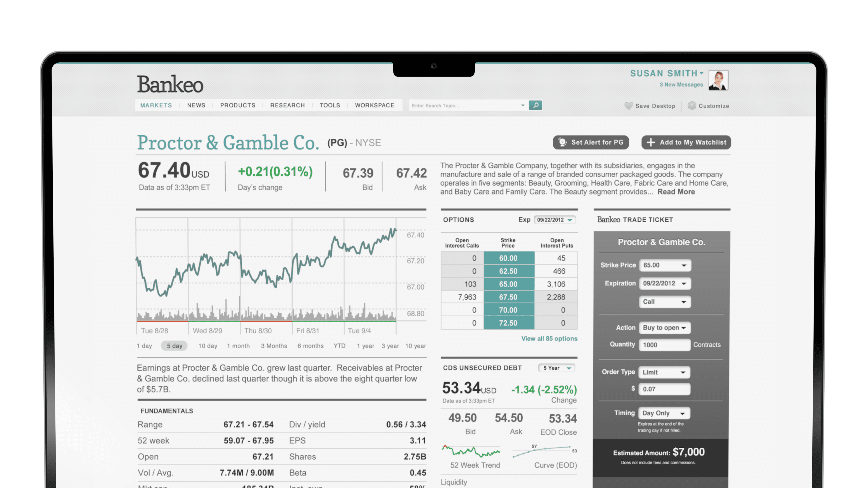The height and width of the screenshot is (488, 868).
Task: Select the 6 months chart range
Action: click(x=310, y=346)
